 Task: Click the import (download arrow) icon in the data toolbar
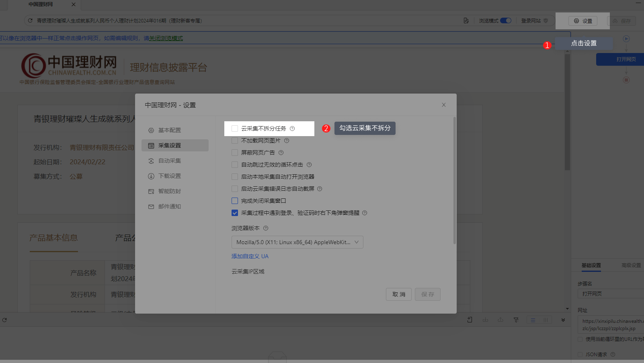pos(485,320)
